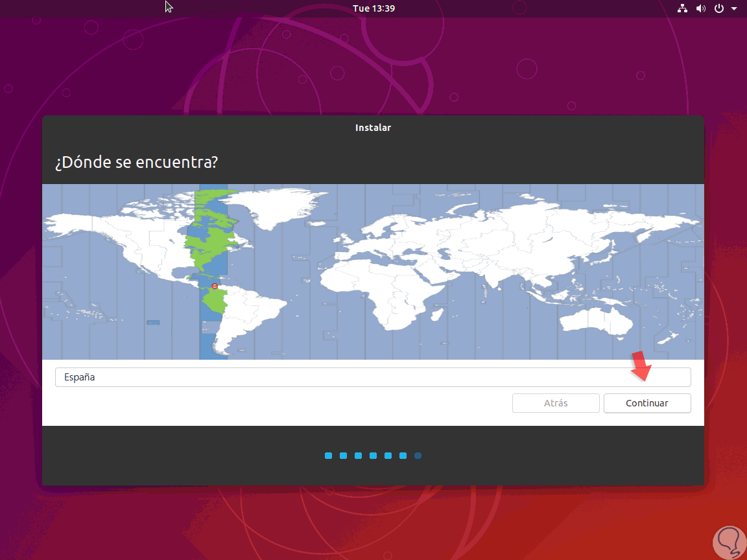The height and width of the screenshot is (560, 747).
Task: Click the power icon in top bar
Action: click(x=719, y=8)
